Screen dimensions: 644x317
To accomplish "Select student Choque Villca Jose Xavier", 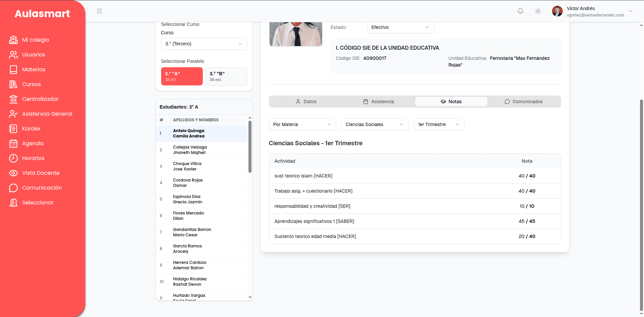I will pos(201,166).
